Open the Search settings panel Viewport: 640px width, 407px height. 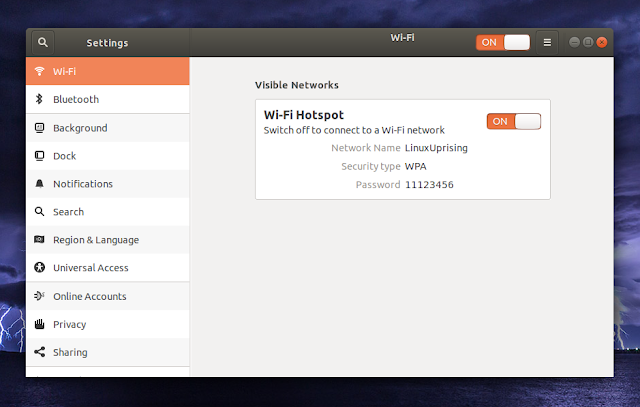tap(68, 212)
